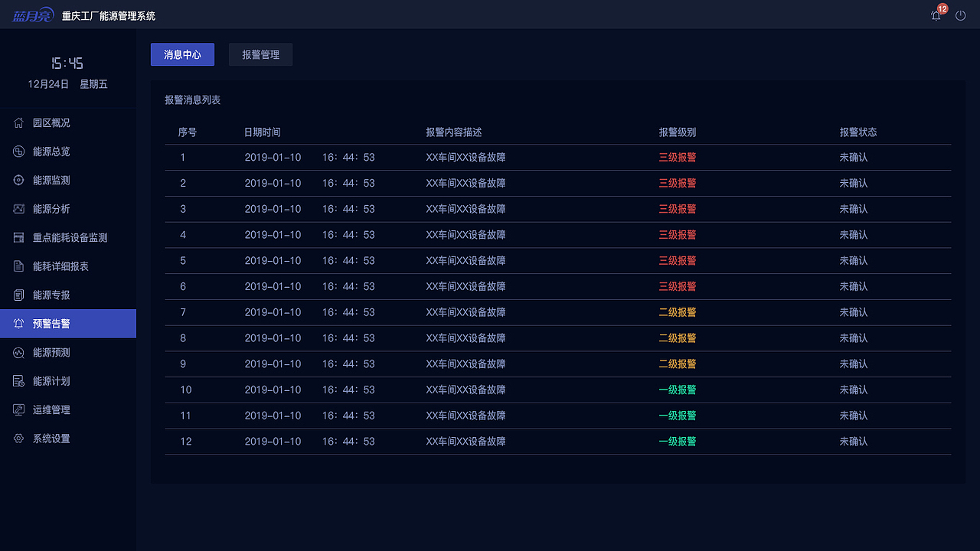The height and width of the screenshot is (551, 980).
Task: Open 重点能耗设备监测 page
Action: [68, 237]
